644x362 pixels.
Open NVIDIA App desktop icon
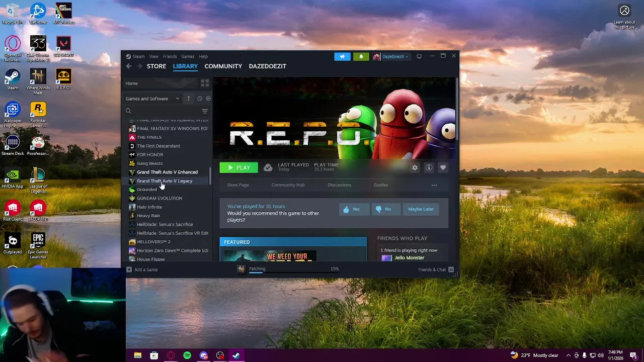[13, 179]
